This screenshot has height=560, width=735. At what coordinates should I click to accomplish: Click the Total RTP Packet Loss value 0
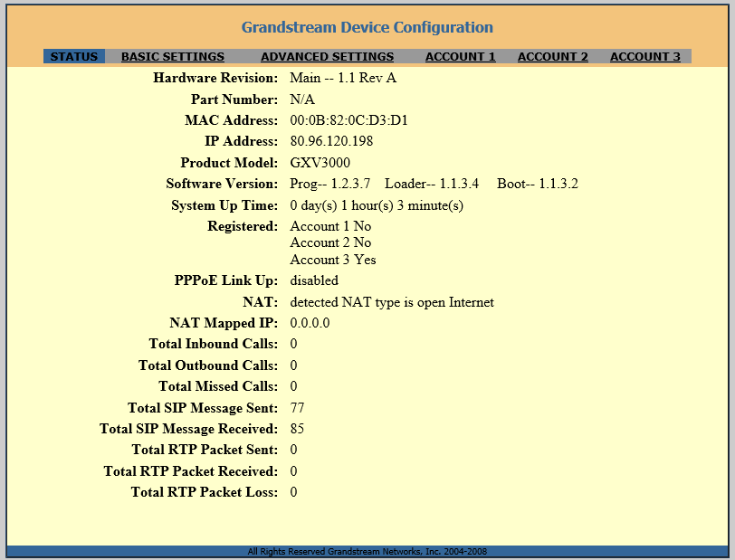coord(293,492)
